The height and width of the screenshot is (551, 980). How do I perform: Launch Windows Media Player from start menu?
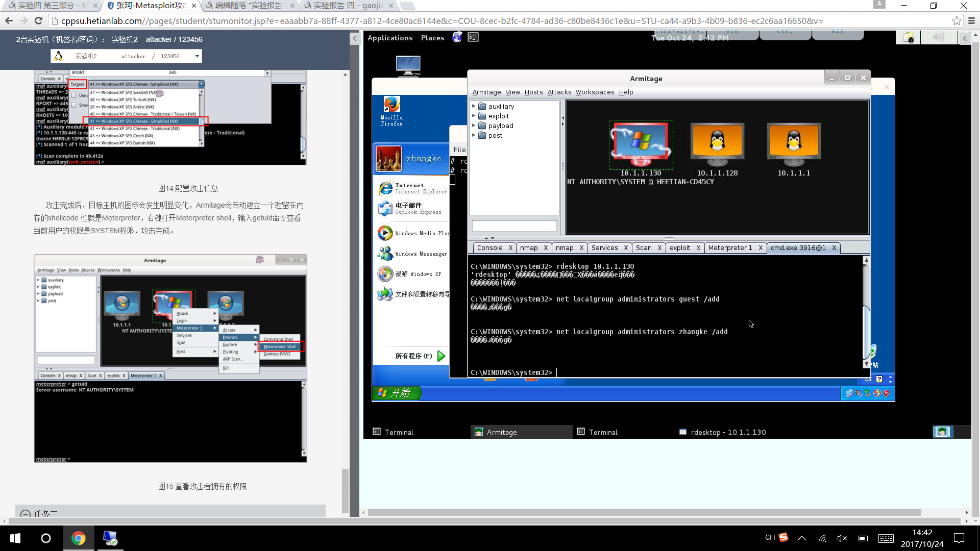pyautogui.click(x=413, y=233)
